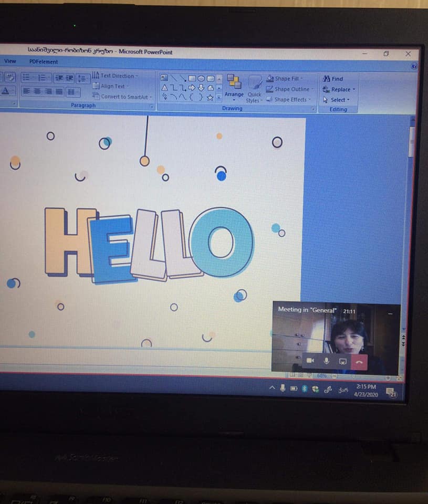
Task: Select the Arc shape
Action: coord(174,97)
